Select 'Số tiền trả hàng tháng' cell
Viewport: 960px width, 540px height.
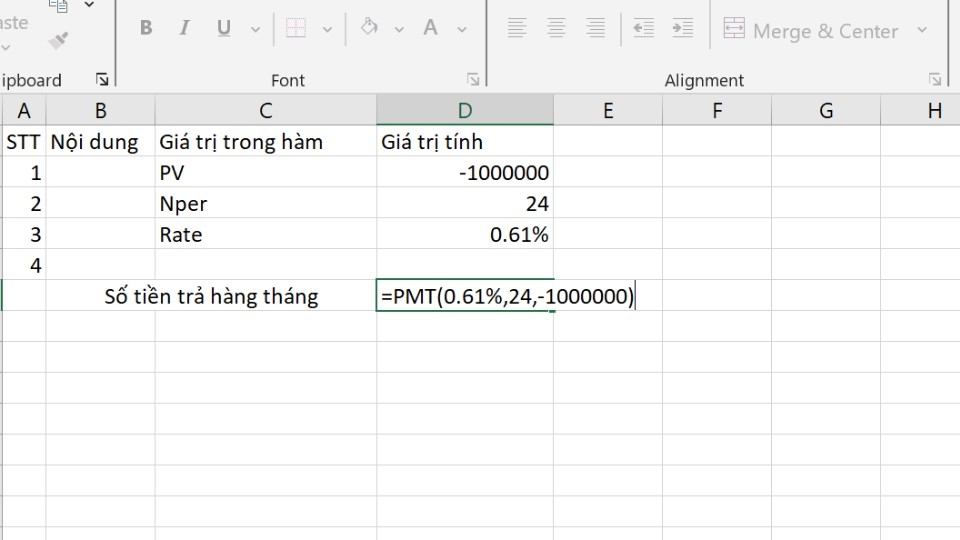pyautogui.click(x=211, y=296)
